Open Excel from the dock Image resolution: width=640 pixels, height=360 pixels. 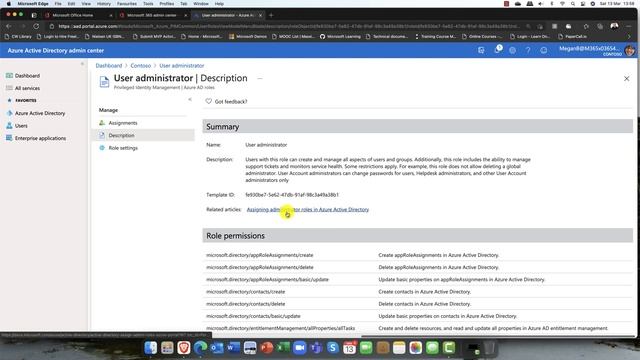coord(283,348)
